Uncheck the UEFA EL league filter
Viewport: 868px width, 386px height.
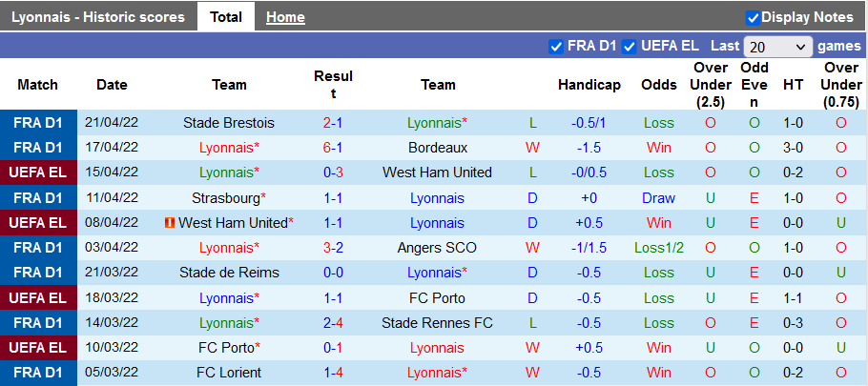click(x=630, y=46)
